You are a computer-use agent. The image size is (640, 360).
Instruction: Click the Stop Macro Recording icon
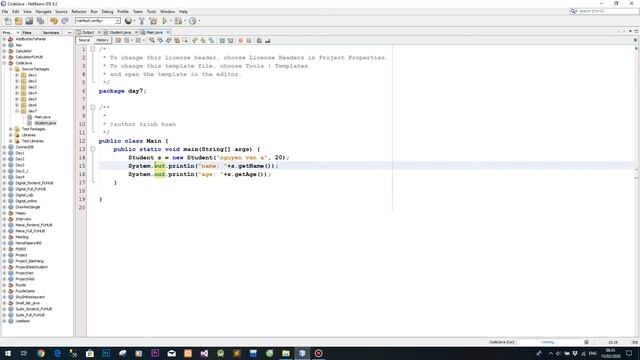pos(249,40)
